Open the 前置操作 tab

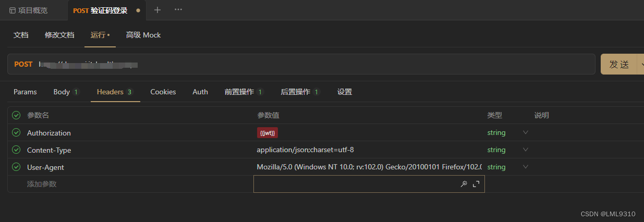[244, 92]
